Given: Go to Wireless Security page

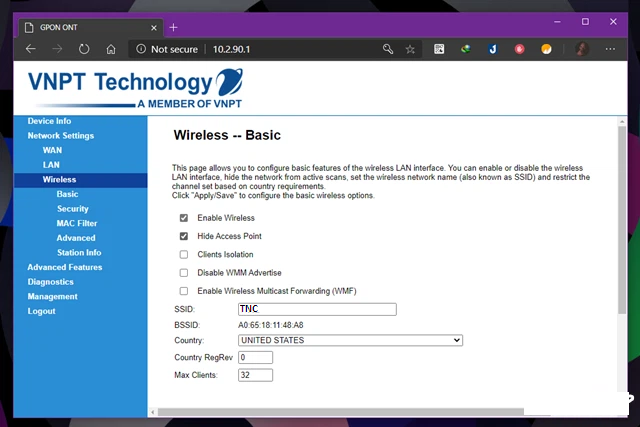Looking at the screenshot, I should click(73, 209).
